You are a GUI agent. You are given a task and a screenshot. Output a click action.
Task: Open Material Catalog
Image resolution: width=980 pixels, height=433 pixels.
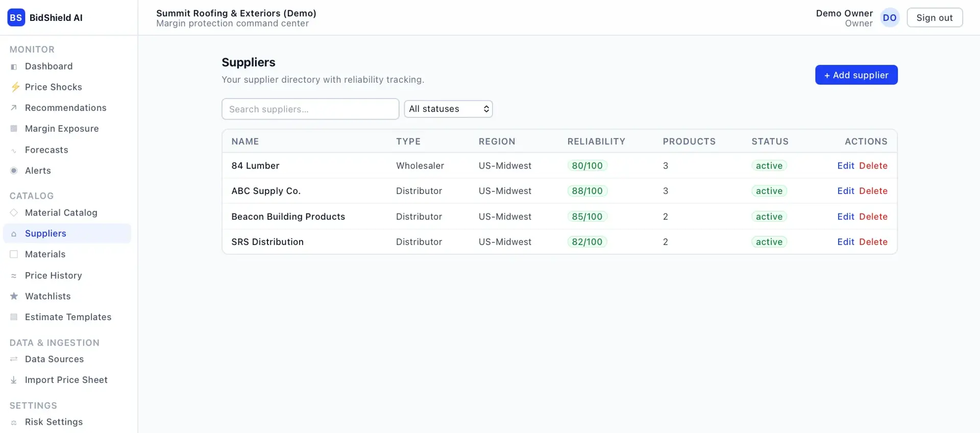(67, 212)
